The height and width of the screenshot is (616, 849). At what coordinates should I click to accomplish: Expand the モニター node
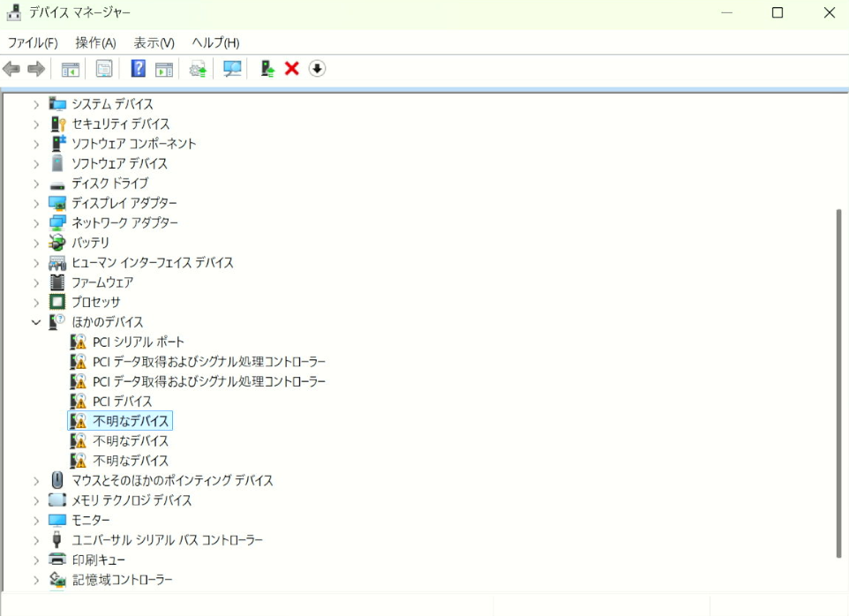35,520
